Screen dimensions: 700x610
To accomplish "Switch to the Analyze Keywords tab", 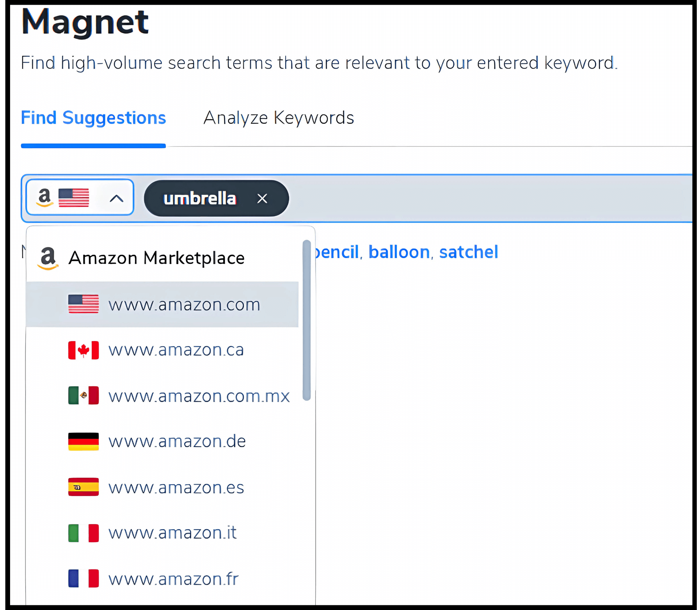I will pyautogui.click(x=279, y=118).
